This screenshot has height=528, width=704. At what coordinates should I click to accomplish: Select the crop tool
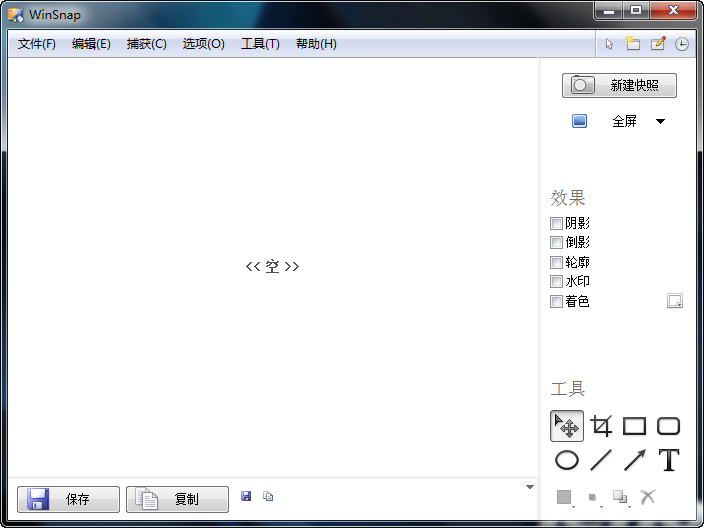(601, 427)
